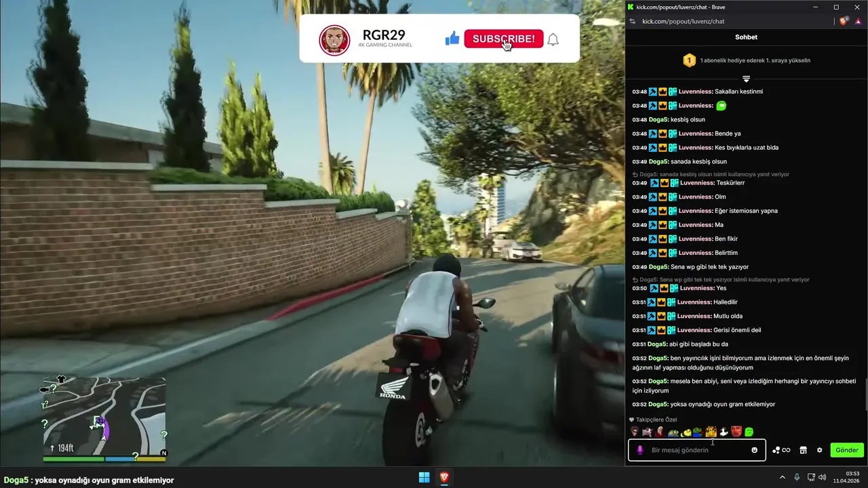Insert the green blob emote
The width and height of the screenshot is (868, 488).
[749, 432]
